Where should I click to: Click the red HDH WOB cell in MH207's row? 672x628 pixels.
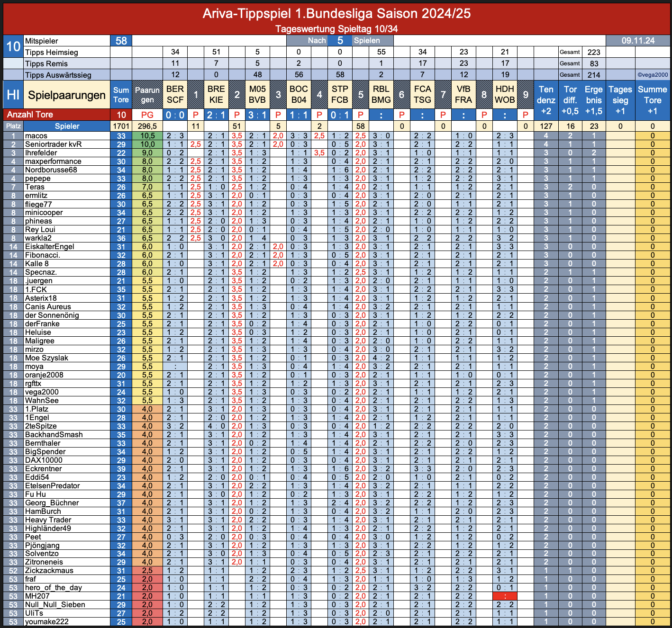point(505,596)
